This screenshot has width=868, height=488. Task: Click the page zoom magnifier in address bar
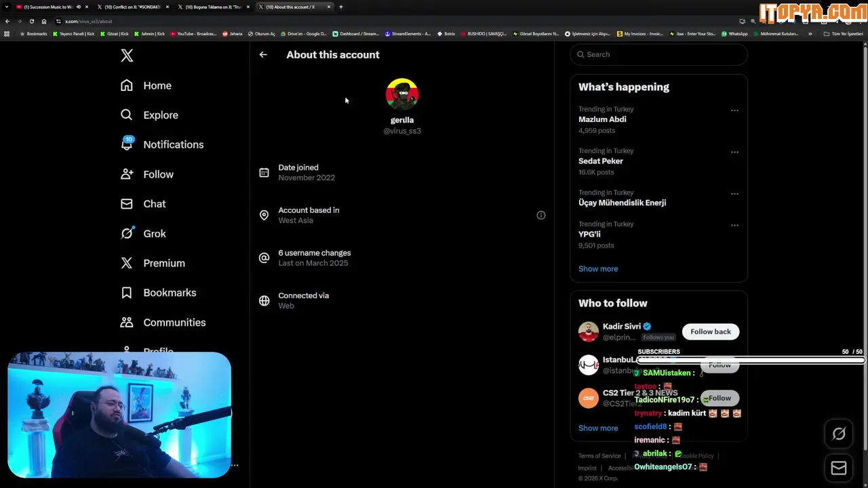point(753,21)
